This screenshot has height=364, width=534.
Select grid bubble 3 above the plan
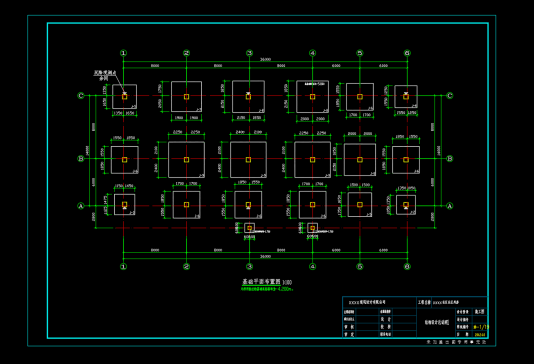tap(249, 53)
